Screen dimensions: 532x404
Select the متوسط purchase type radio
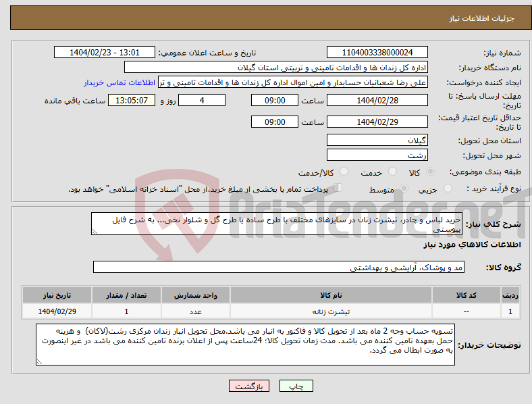pyautogui.click(x=404, y=188)
